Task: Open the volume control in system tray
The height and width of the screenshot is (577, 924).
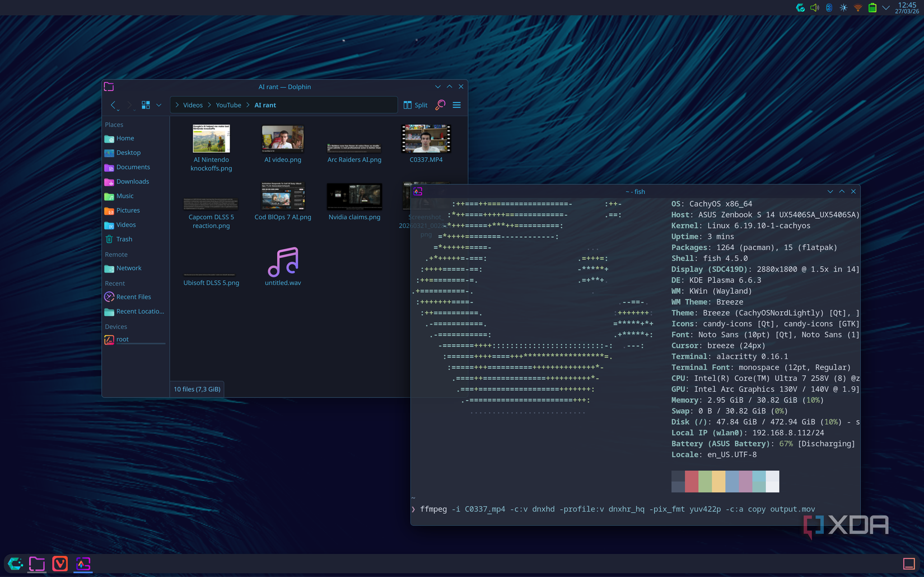Action: (815, 8)
